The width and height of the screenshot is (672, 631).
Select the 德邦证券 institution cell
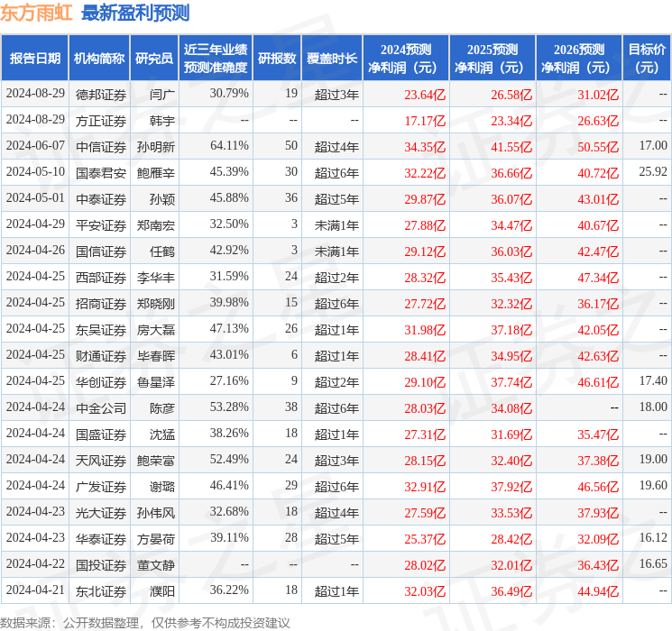click(101, 95)
